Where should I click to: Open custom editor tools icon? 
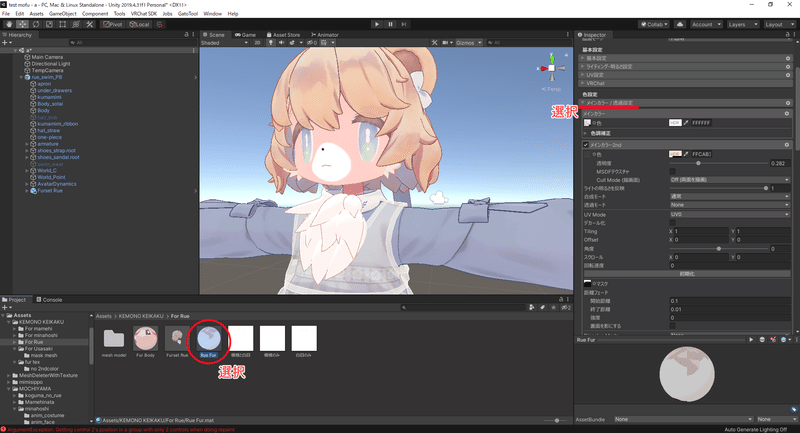[89, 24]
